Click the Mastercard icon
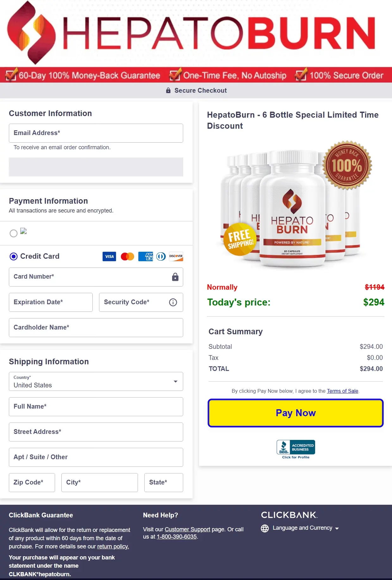Image resolution: width=392 pixels, height=580 pixels. (127, 256)
